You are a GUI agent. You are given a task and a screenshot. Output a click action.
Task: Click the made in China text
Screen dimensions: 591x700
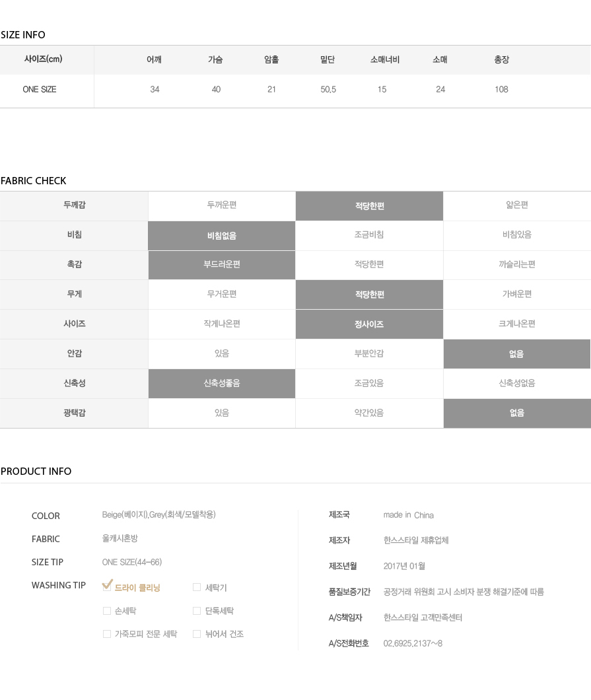click(409, 515)
